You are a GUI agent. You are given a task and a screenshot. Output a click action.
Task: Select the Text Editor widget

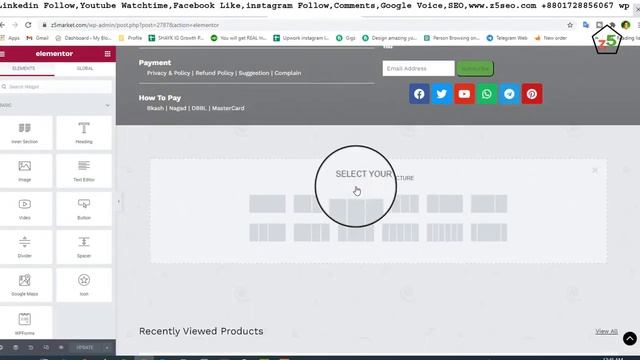[x=84, y=171]
